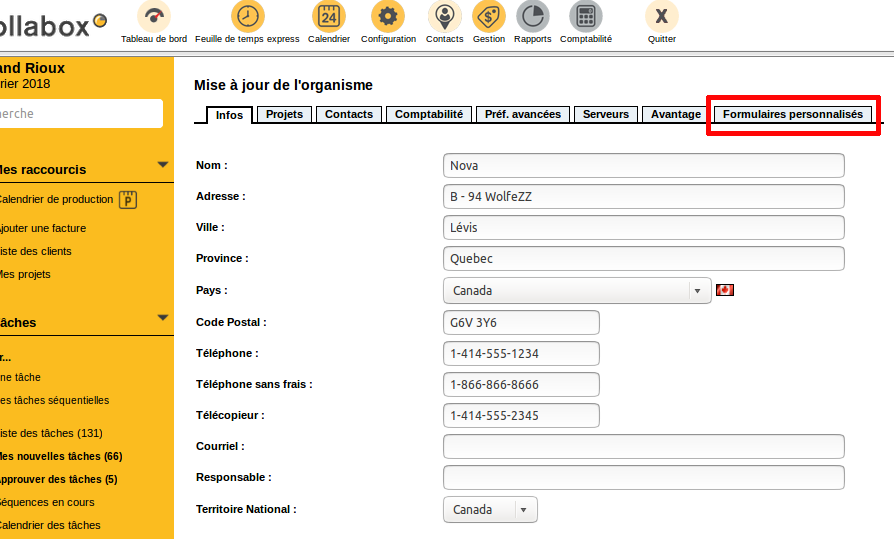Click the Comptabilité calculator icon

585,17
